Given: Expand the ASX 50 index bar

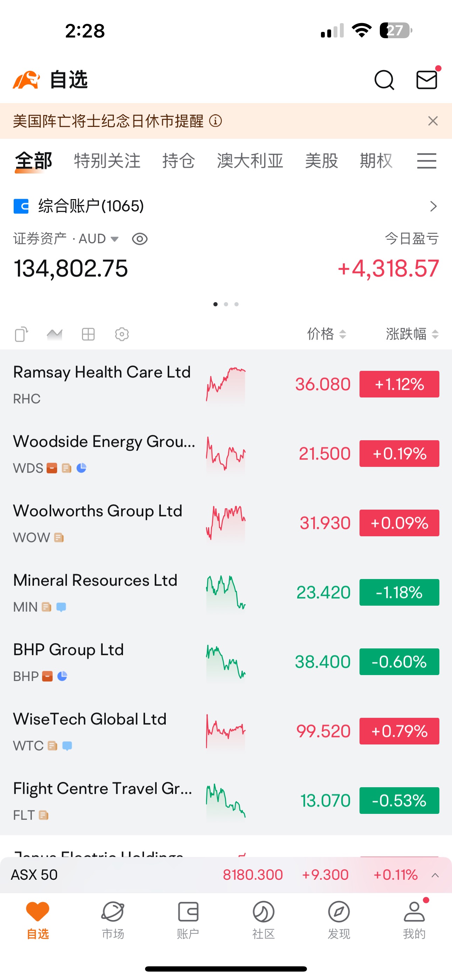Looking at the screenshot, I should (x=435, y=876).
